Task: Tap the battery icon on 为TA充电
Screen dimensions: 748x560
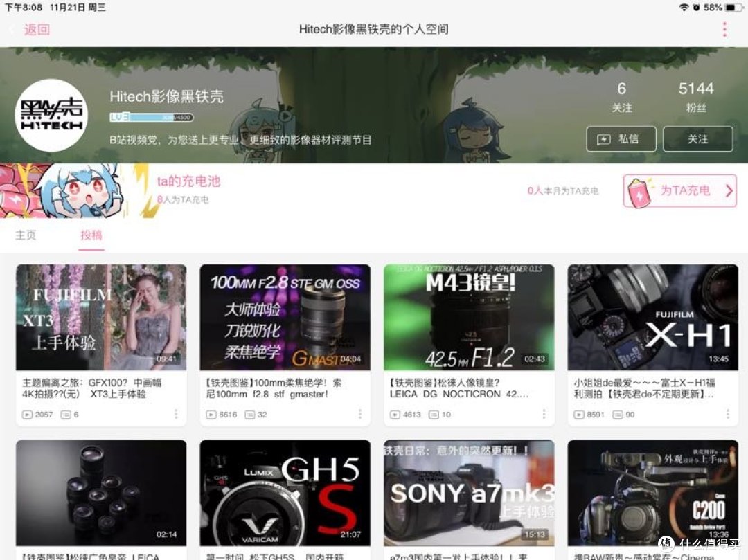Action: click(x=640, y=192)
